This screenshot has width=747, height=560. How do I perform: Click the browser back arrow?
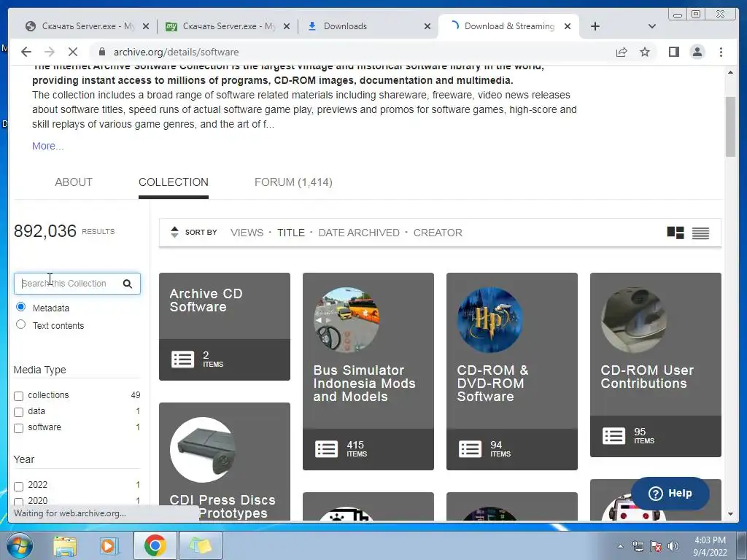[x=26, y=52]
